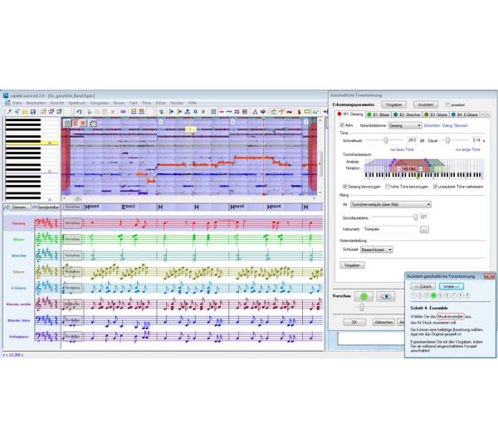Toggle the Aktiv checkbox
This screenshot has height=448, width=498.
pyautogui.click(x=341, y=125)
